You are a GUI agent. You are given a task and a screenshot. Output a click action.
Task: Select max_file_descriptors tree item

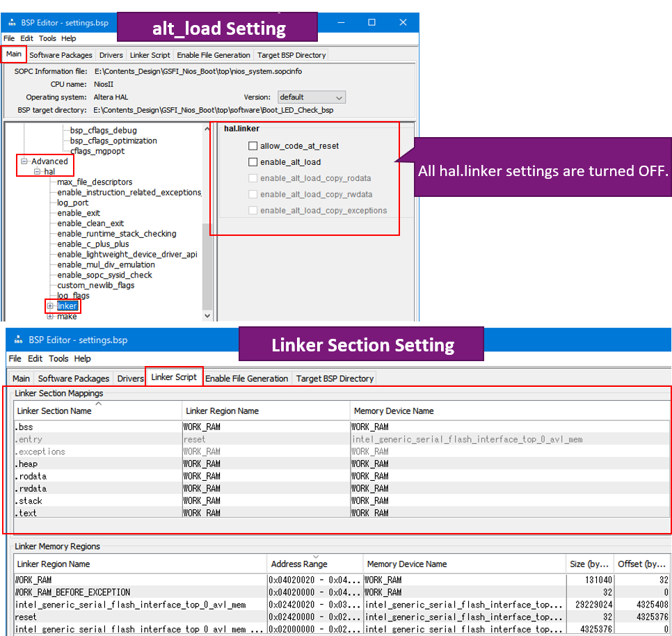coord(95,182)
